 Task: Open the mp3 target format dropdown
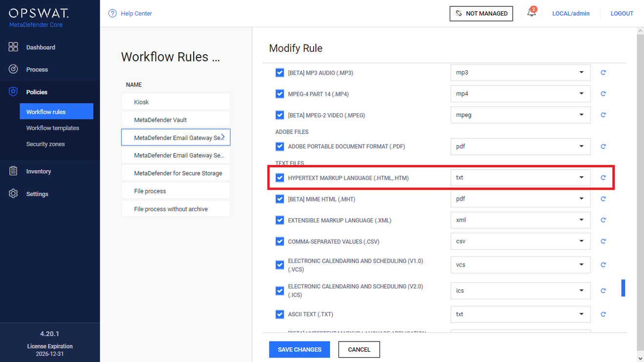[520, 72]
